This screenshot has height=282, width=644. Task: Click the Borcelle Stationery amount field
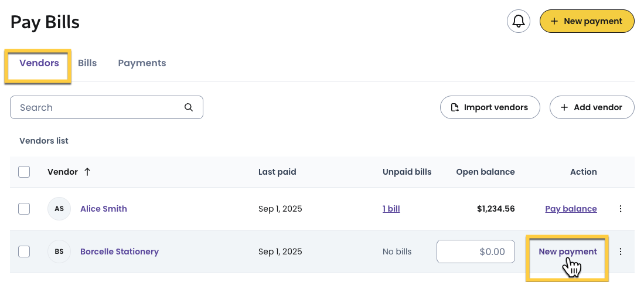point(475,252)
